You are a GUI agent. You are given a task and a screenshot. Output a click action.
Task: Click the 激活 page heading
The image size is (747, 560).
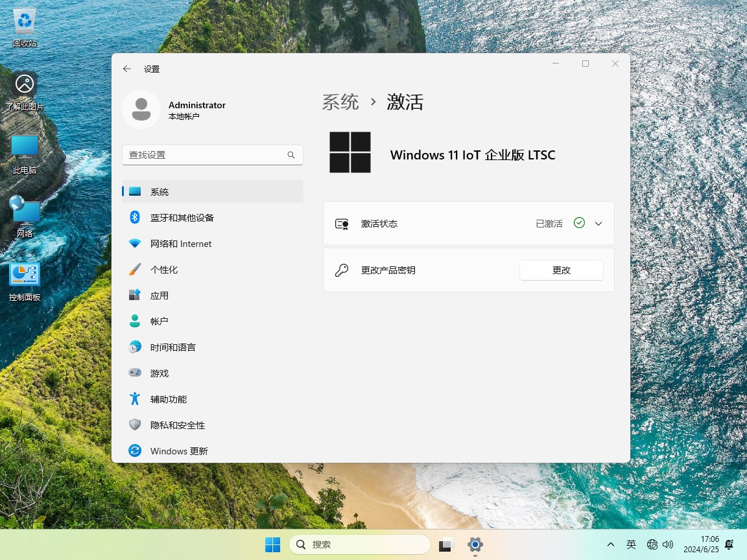[405, 102]
